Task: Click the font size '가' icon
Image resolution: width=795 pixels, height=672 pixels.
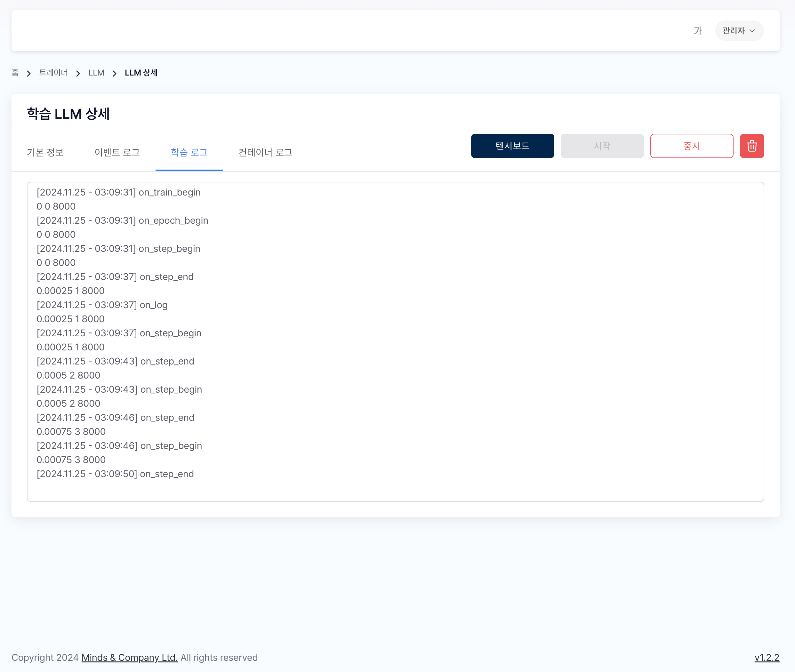Action: coord(697,31)
